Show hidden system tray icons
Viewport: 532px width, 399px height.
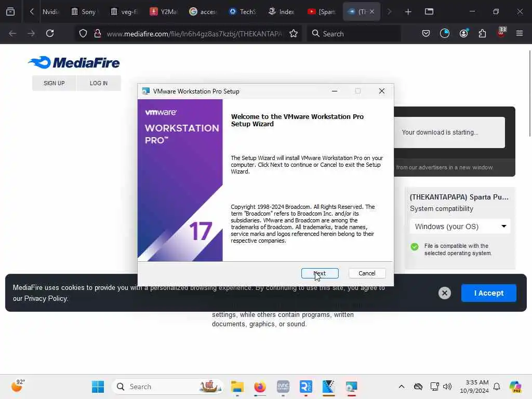coord(402,387)
